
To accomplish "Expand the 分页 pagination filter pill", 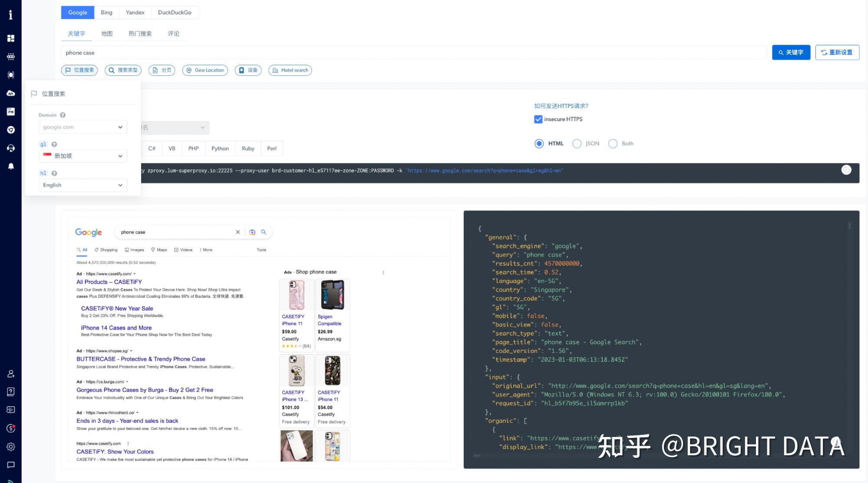I will [x=162, y=70].
